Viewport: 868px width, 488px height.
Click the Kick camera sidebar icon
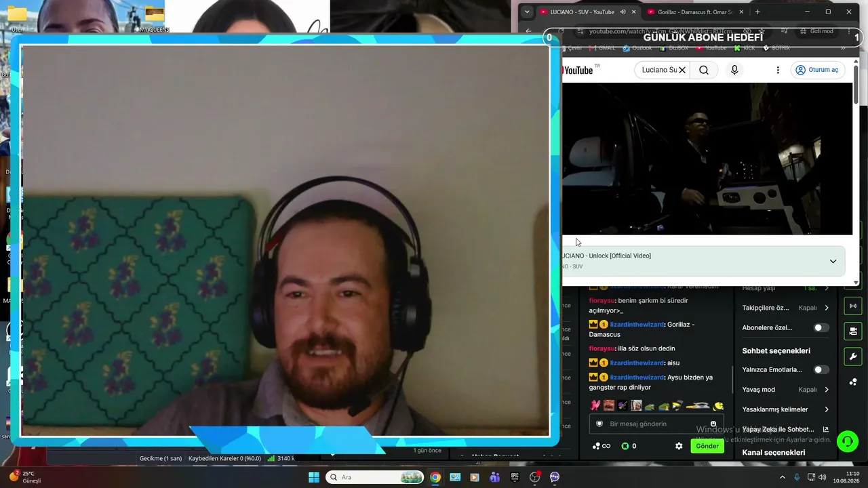tap(853, 331)
